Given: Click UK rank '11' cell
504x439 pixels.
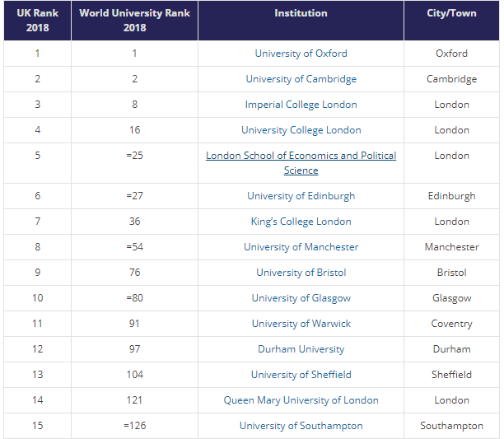Looking at the screenshot, I should tap(38, 324).
